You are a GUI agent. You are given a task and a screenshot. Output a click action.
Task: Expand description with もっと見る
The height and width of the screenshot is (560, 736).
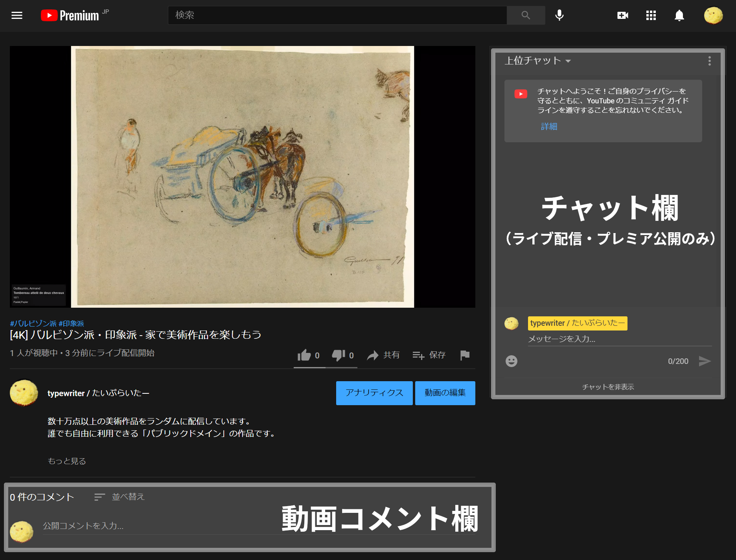67,461
